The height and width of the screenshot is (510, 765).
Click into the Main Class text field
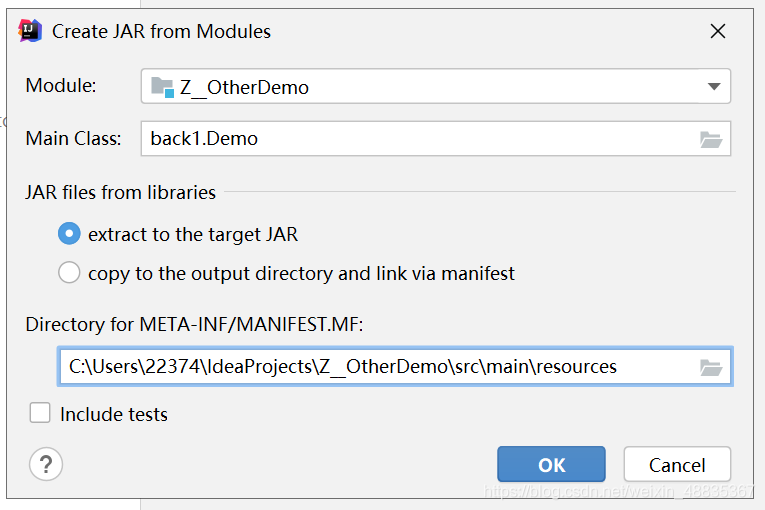tap(420, 139)
